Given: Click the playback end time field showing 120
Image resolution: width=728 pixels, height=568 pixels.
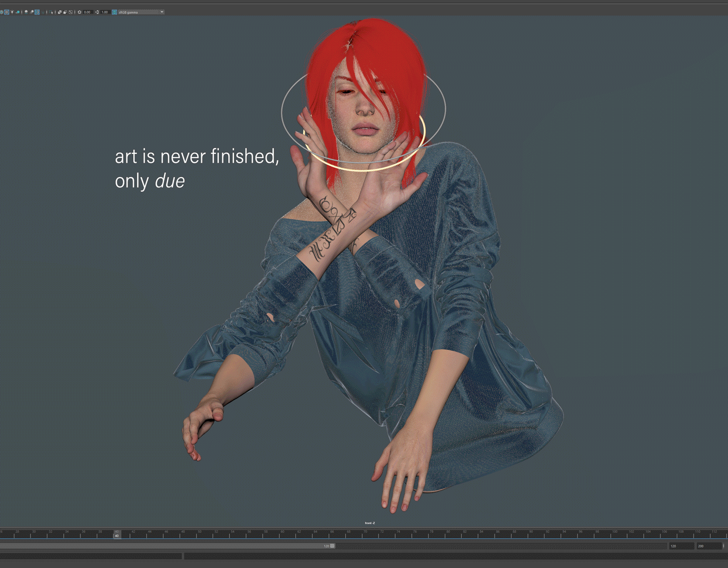Looking at the screenshot, I should 680,546.
